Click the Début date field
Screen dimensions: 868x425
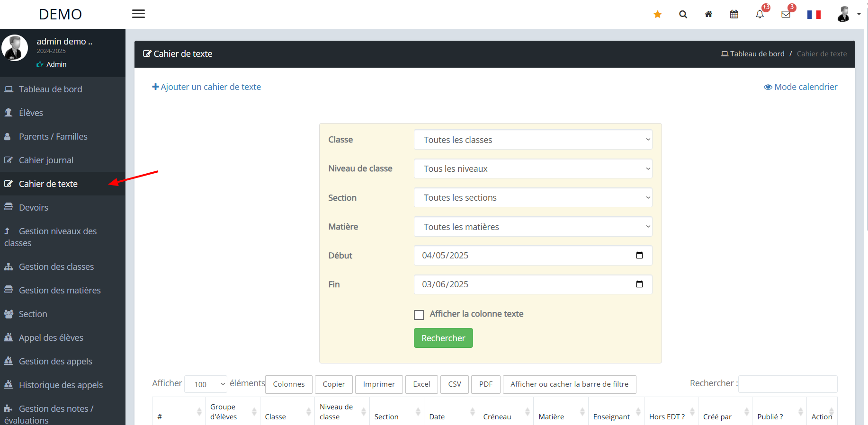tap(533, 256)
